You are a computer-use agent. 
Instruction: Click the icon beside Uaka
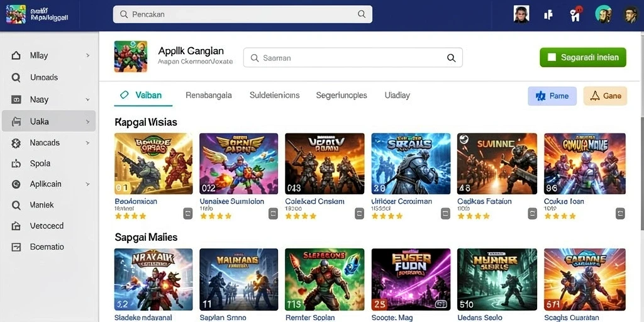[x=16, y=121]
